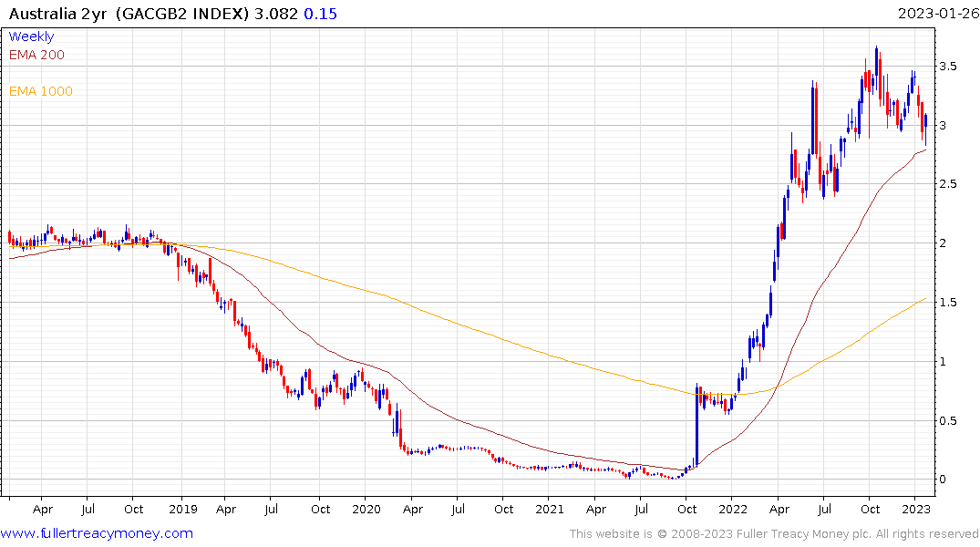This screenshot has width=980, height=547.
Task: Click the 'Weekly' interval label
Action: coord(31,36)
